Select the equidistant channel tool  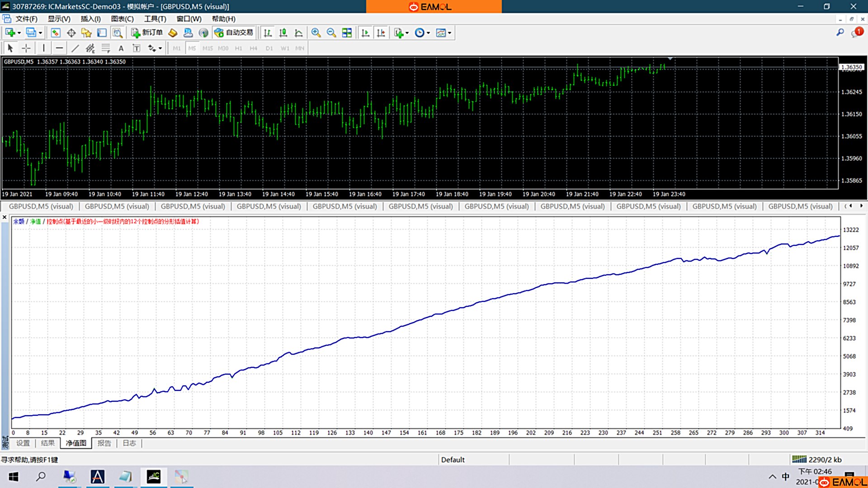90,48
